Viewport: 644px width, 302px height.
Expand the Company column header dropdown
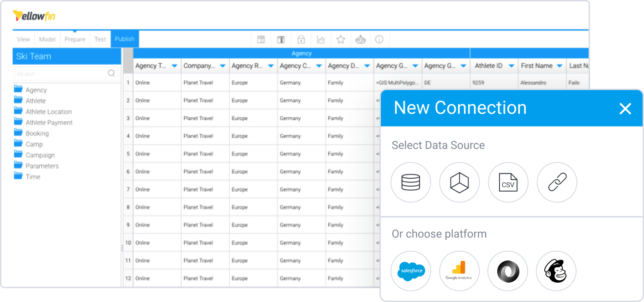(x=223, y=66)
